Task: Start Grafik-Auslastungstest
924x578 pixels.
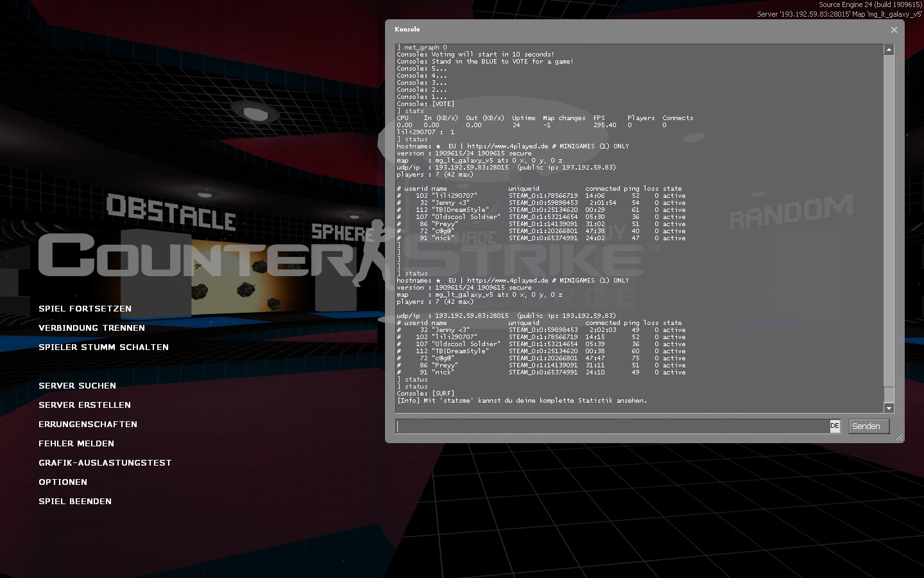Action: pos(105,463)
